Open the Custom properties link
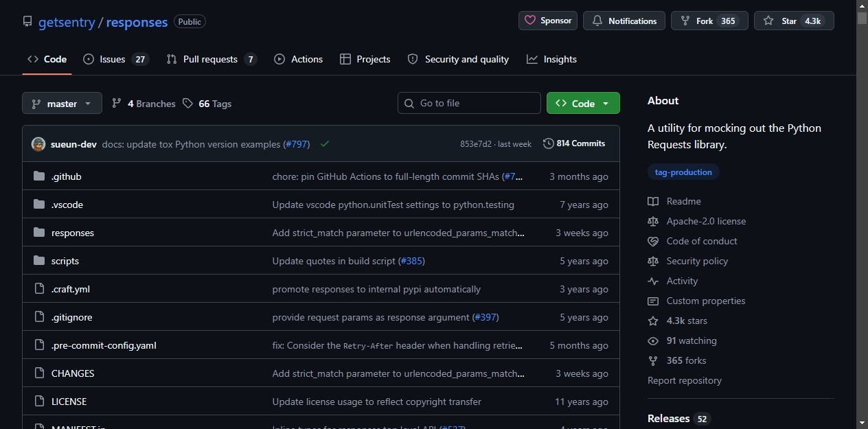868x429 pixels. 696,301
